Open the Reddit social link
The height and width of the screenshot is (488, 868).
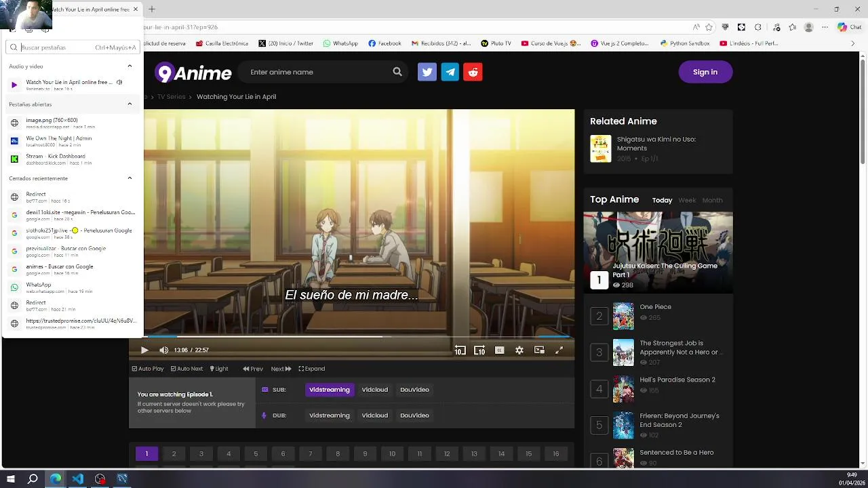473,72
